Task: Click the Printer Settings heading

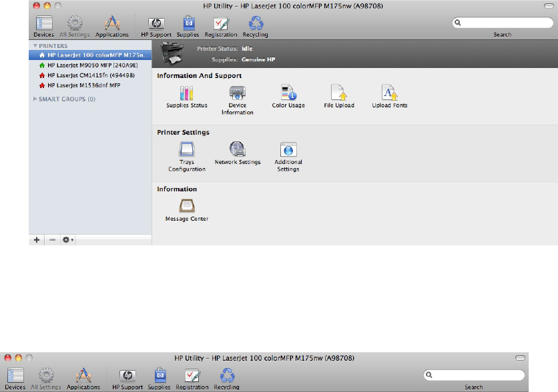Action: [x=184, y=132]
